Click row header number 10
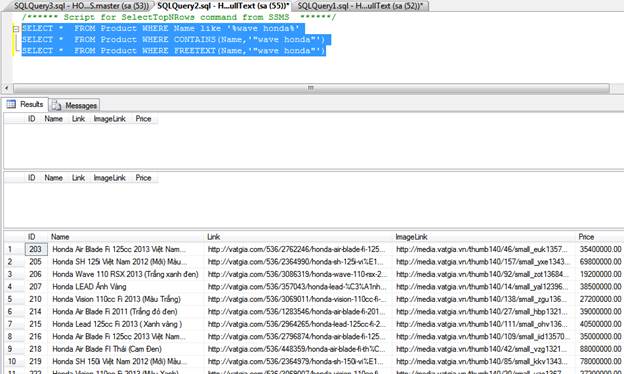The height and width of the screenshot is (374, 624). 14,361
